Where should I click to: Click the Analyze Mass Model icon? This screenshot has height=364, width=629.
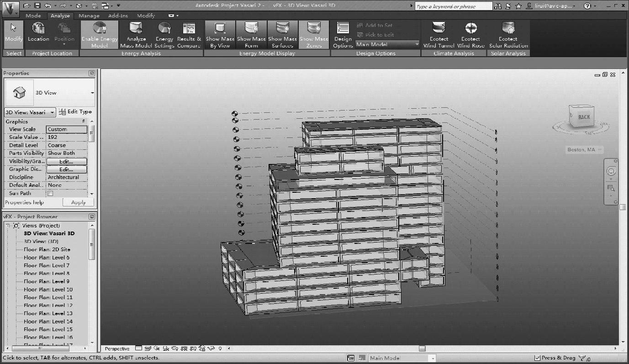[136, 29]
